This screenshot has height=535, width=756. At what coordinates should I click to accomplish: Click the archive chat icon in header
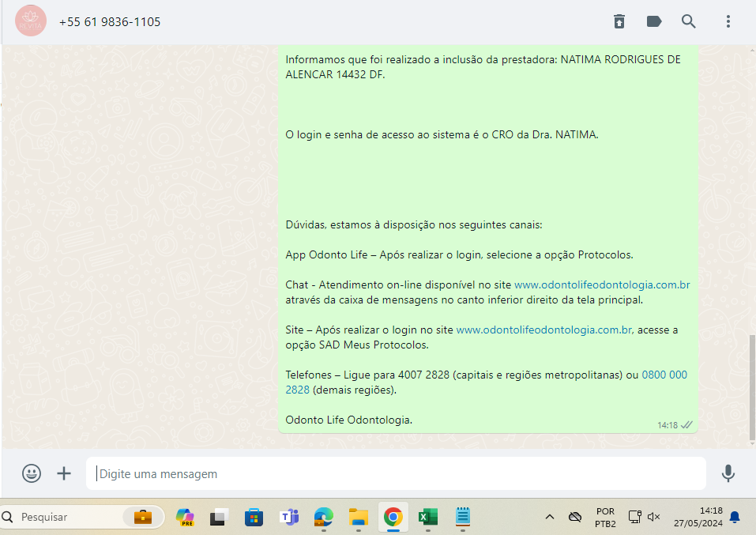[x=619, y=21]
